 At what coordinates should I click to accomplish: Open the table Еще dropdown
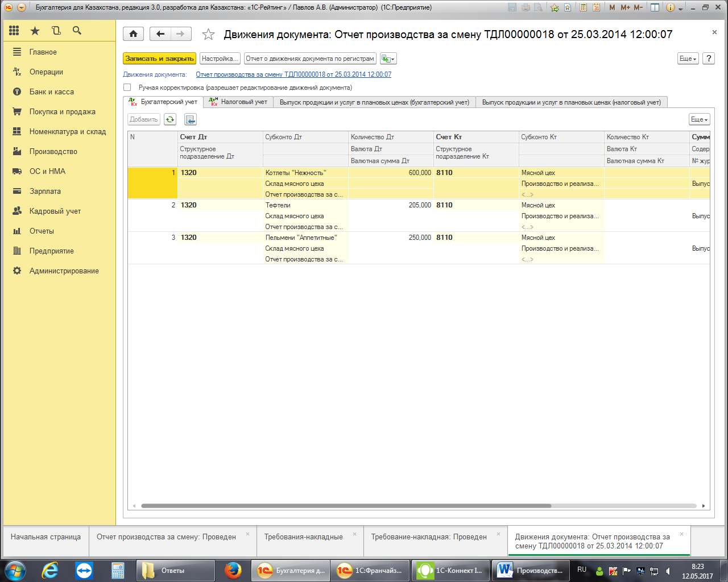tap(699, 119)
